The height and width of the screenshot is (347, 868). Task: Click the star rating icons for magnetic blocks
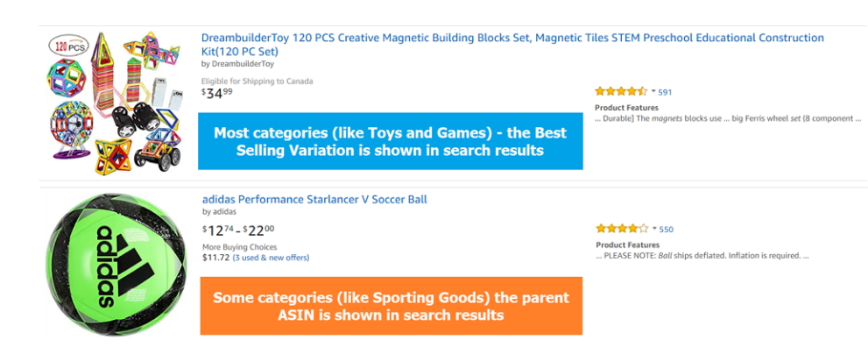pyautogui.click(x=620, y=91)
